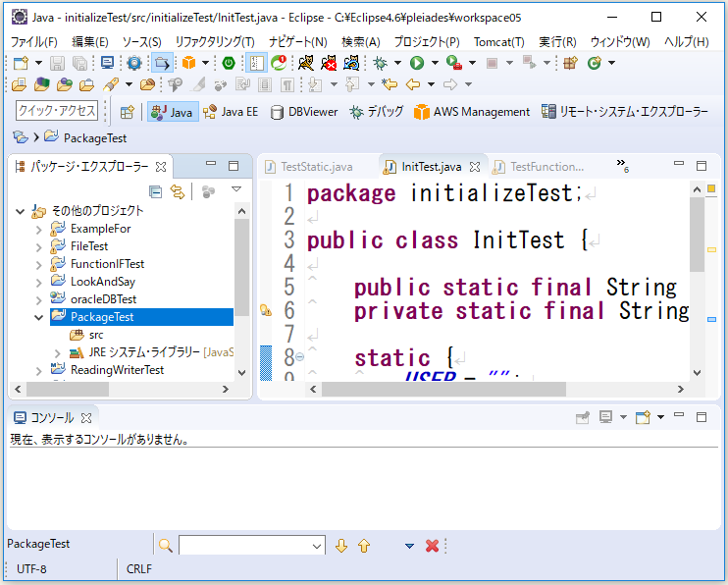Expand the ExampleFor project node

coord(39,229)
